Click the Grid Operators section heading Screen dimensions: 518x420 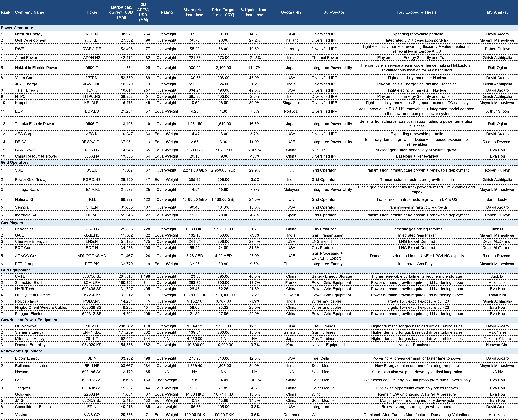15,163
